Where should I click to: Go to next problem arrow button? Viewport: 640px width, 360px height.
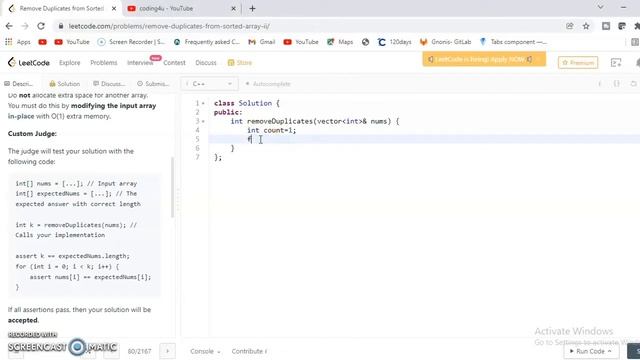tap(167, 351)
